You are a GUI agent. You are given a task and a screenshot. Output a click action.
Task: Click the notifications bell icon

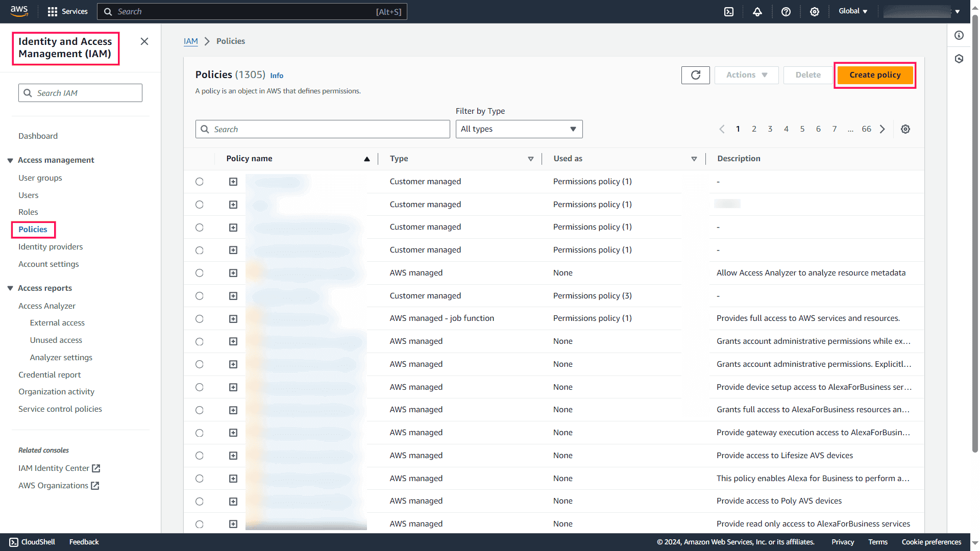[x=757, y=11]
